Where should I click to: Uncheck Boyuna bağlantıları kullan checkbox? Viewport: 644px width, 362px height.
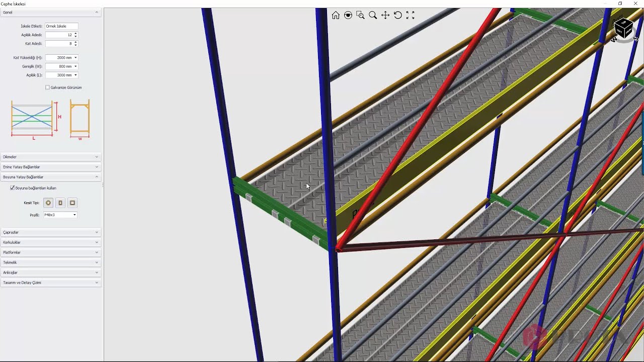13,188
